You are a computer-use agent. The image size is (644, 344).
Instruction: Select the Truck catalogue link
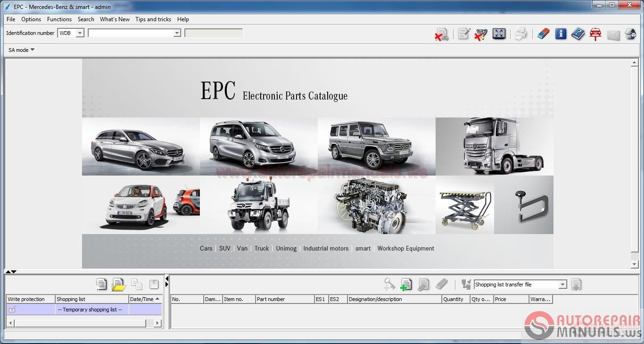click(262, 248)
